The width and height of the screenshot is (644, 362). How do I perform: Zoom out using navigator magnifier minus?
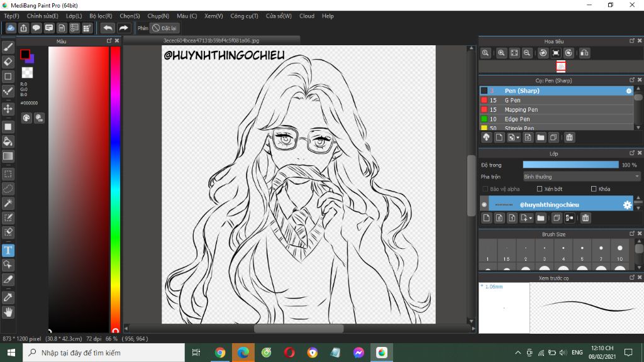(x=527, y=53)
